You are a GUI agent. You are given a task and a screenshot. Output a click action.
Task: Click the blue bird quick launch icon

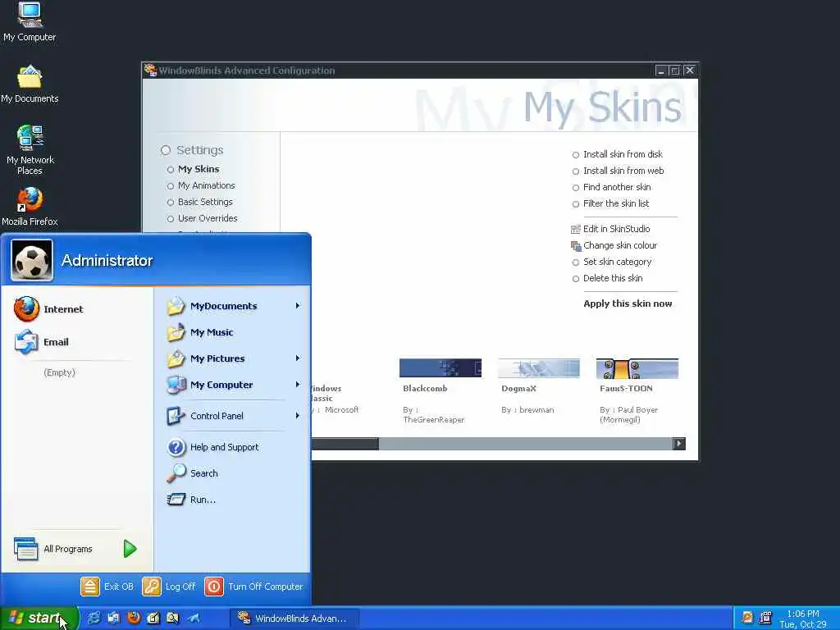point(194,619)
